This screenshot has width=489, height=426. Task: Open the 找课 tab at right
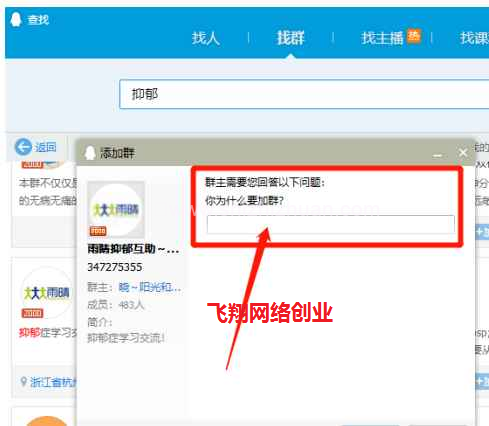click(x=474, y=38)
